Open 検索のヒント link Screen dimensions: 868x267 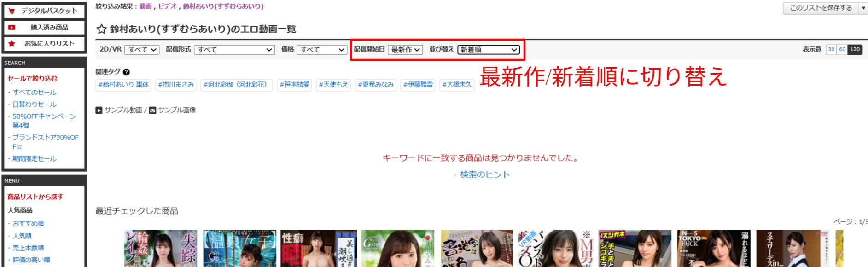point(485,174)
